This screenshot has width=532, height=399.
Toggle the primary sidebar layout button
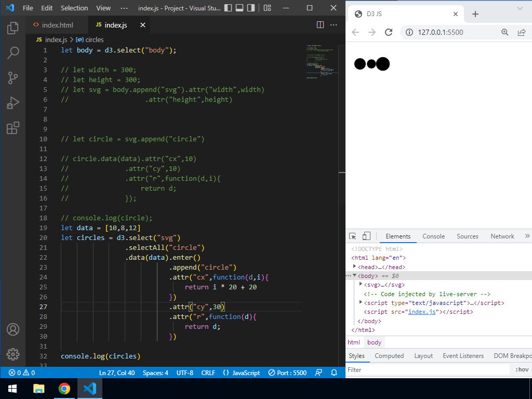coord(228,8)
